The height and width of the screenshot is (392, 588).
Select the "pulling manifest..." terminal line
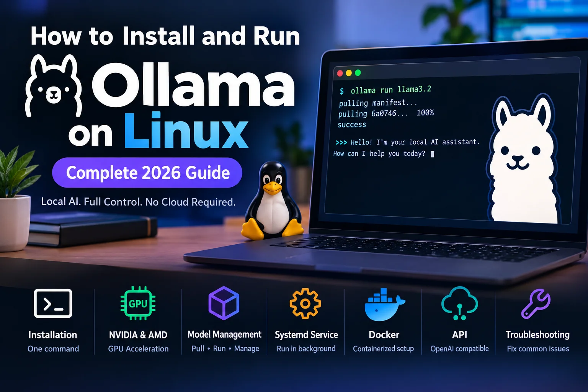coord(378,103)
